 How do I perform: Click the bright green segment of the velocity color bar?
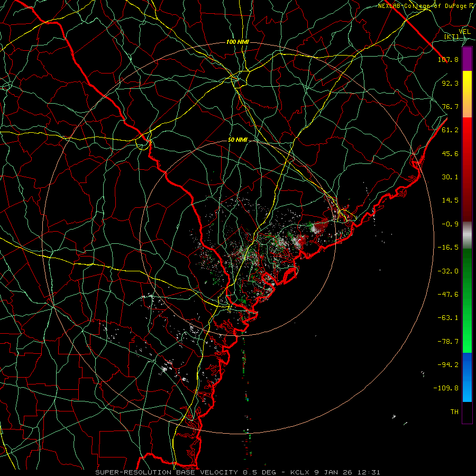(467, 300)
